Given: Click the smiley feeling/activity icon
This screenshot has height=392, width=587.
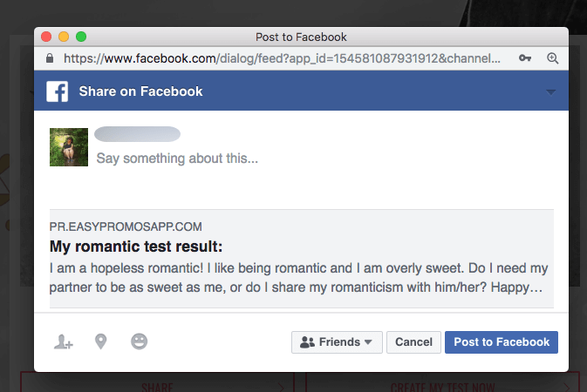Looking at the screenshot, I should click(x=140, y=341).
